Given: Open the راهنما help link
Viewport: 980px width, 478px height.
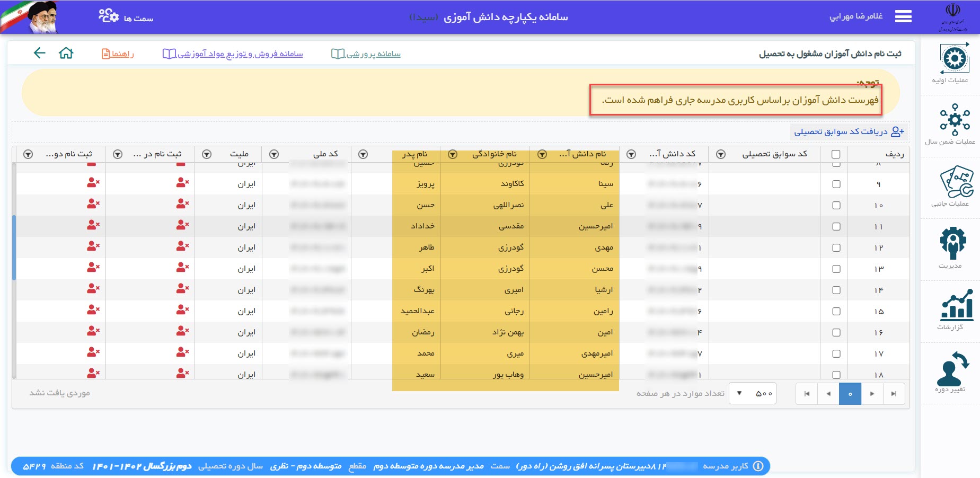Looking at the screenshot, I should 118,54.
